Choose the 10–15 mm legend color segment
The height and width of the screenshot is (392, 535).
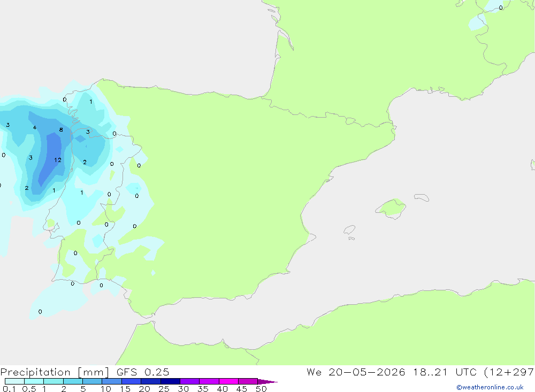(112, 381)
